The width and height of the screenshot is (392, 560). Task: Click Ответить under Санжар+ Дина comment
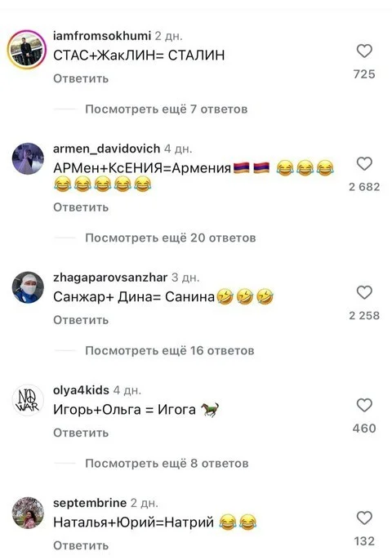pyautogui.click(x=81, y=320)
